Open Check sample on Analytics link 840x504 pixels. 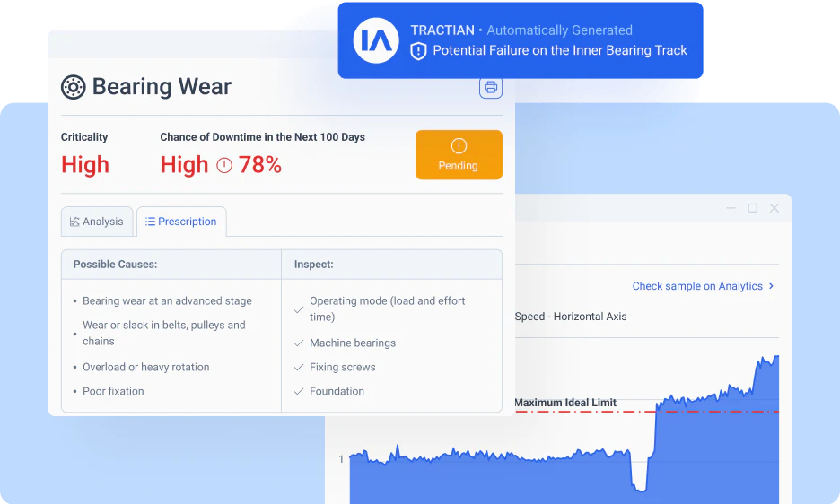pos(697,286)
